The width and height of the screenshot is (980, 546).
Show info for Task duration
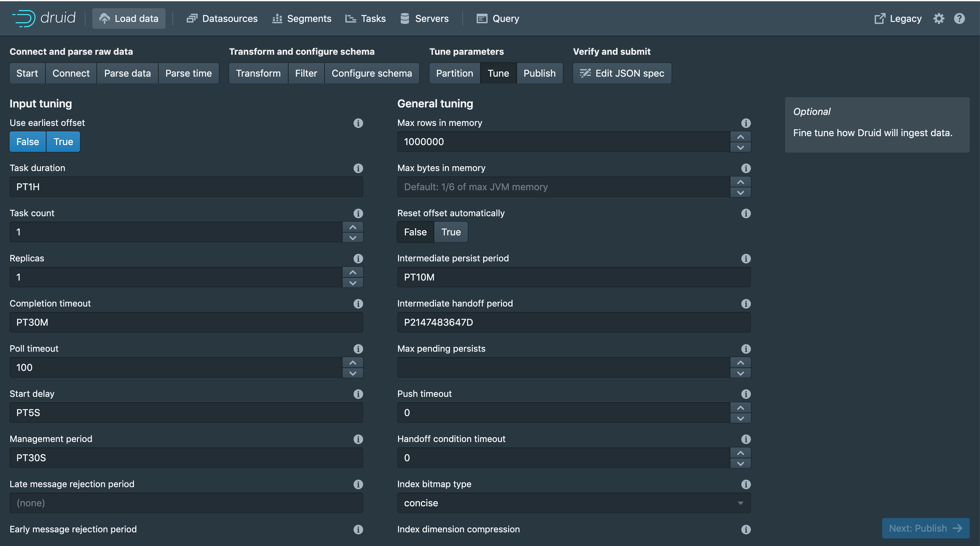(358, 168)
